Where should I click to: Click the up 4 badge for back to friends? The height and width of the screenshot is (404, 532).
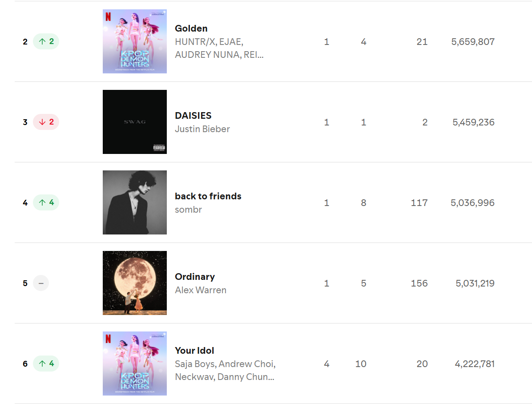click(x=46, y=202)
